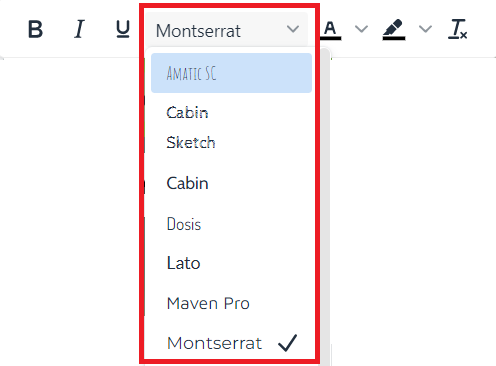The width and height of the screenshot is (496, 366).
Task: Select the checked Montserrat font option
Action: click(231, 343)
